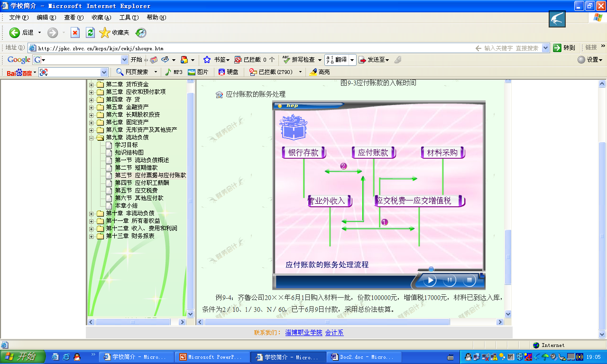The width and height of the screenshot is (607, 364).
Task: Click Google toolbar bookmarks star (书签)
Action: pos(207,60)
